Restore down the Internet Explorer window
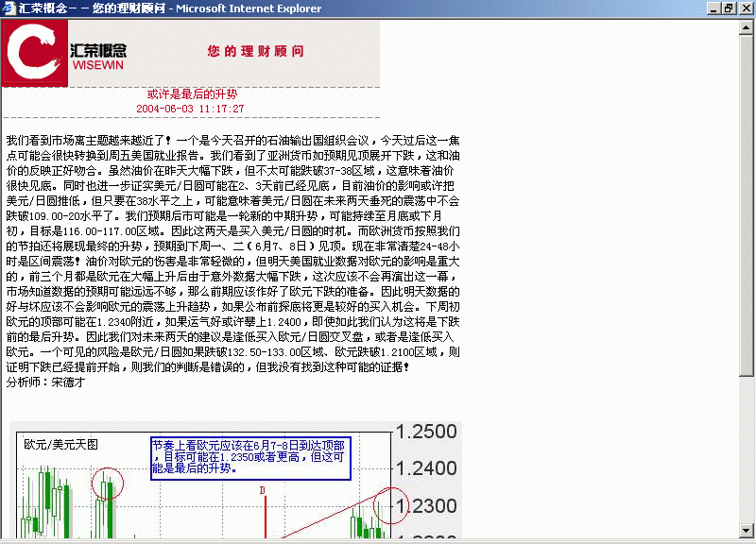This screenshot has width=756, height=544. [x=729, y=8]
